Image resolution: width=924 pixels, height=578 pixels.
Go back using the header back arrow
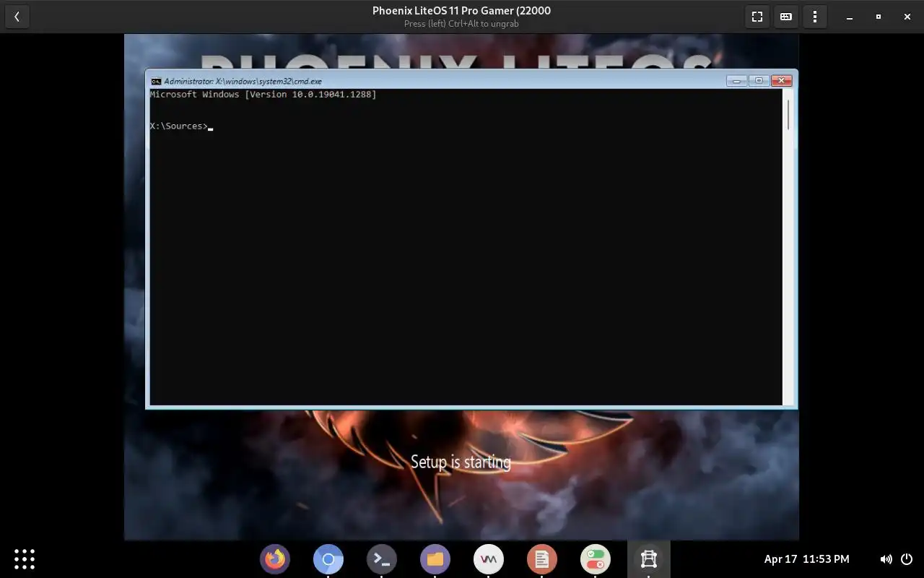click(x=17, y=17)
